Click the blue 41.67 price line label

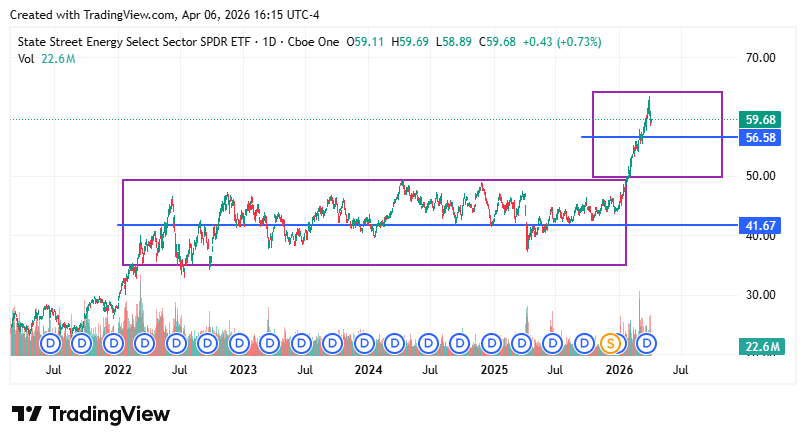click(x=760, y=226)
